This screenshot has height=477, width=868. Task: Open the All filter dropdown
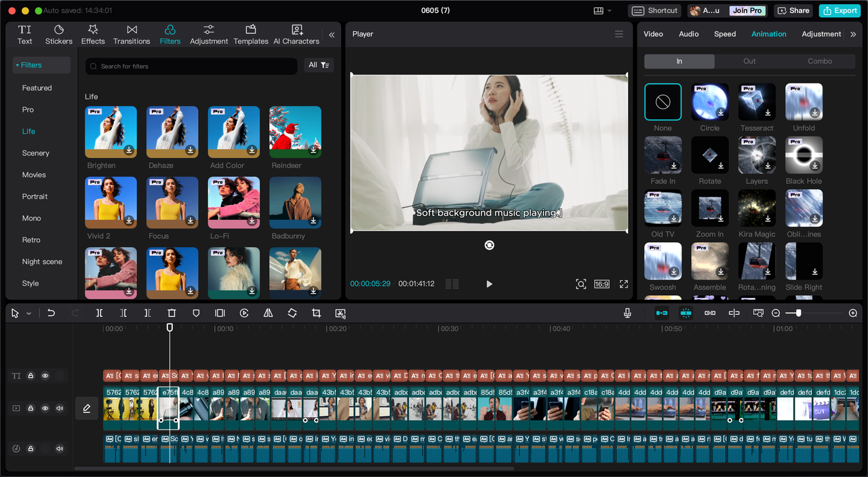click(319, 65)
